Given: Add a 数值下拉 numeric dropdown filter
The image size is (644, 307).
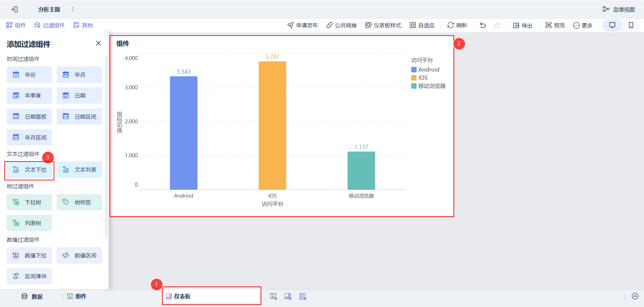Looking at the screenshot, I should [29, 255].
